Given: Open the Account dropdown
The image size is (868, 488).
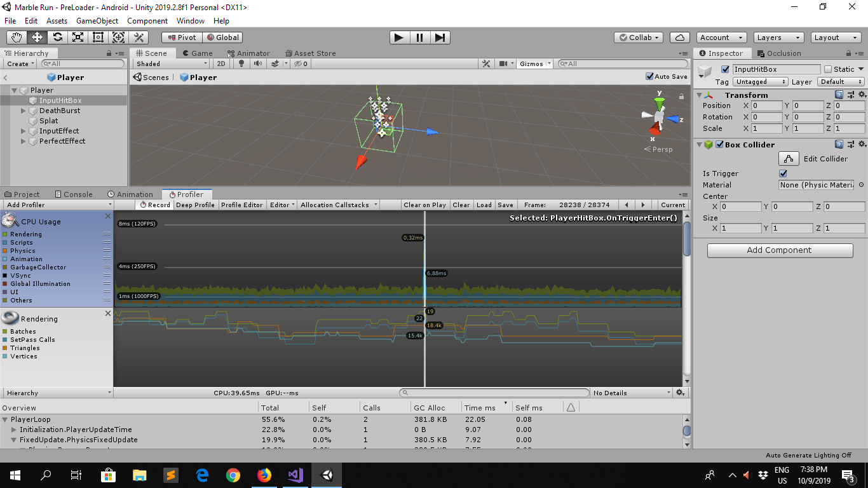Looking at the screenshot, I should click(x=721, y=37).
